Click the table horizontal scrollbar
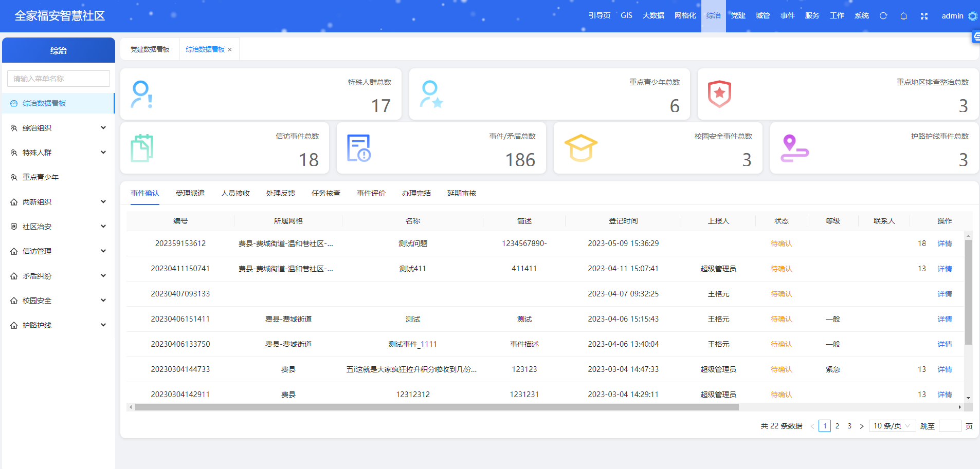The height and width of the screenshot is (469, 980). pos(437,407)
